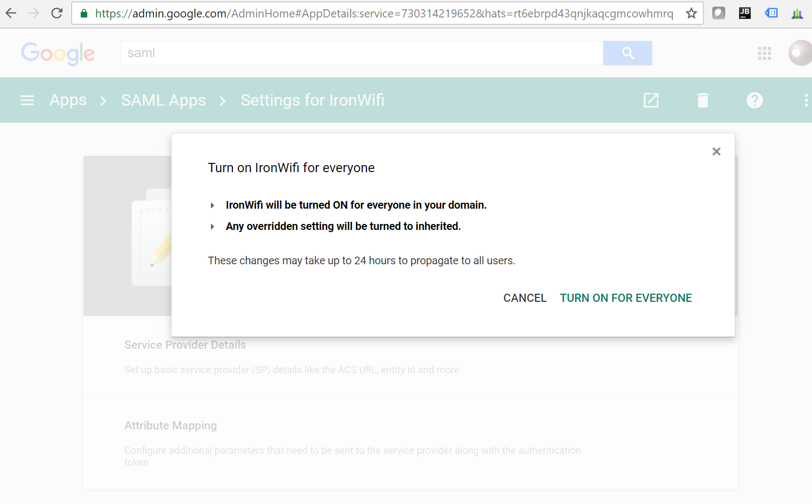The width and height of the screenshot is (812, 504).
Task: Bookmark the page with the star
Action: [691, 13]
